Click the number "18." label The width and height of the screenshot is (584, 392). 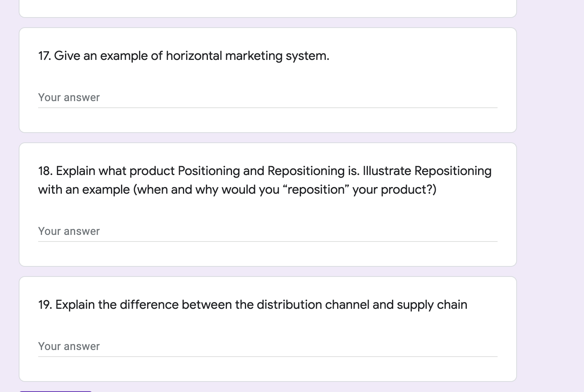coord(45,171)
